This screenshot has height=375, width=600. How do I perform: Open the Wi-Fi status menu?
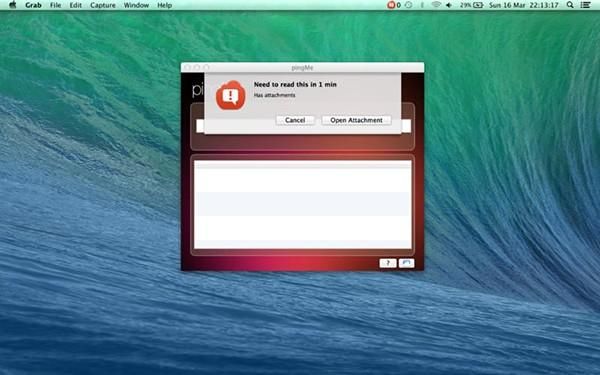tap(436, 5)
